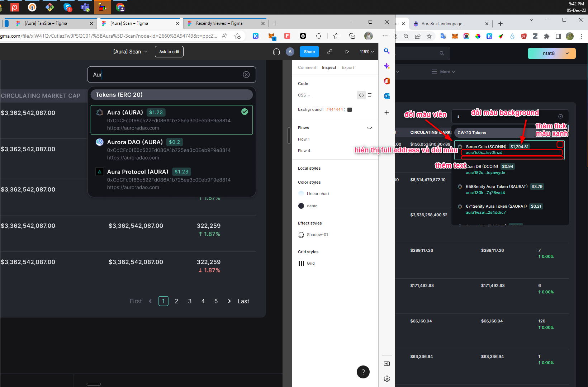Hide flows using the eye icon

[x=370, y=128]
